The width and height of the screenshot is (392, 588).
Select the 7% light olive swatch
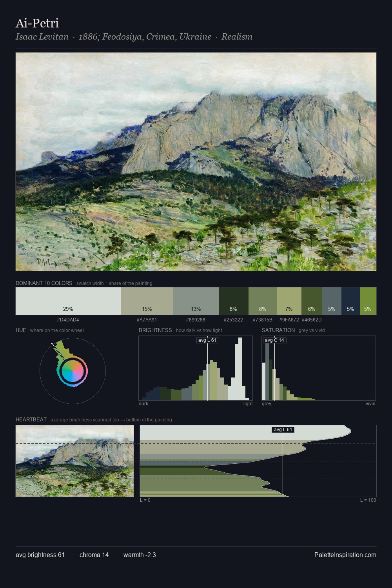coord(289,301)
